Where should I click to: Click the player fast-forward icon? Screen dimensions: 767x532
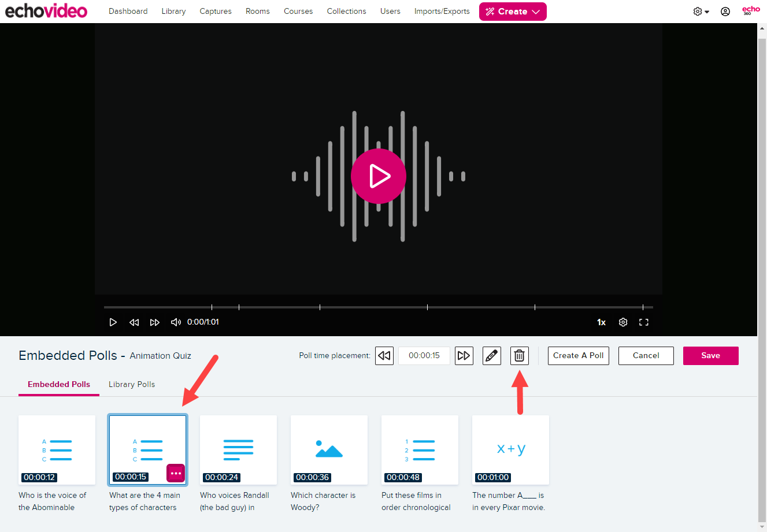point(154,322)
